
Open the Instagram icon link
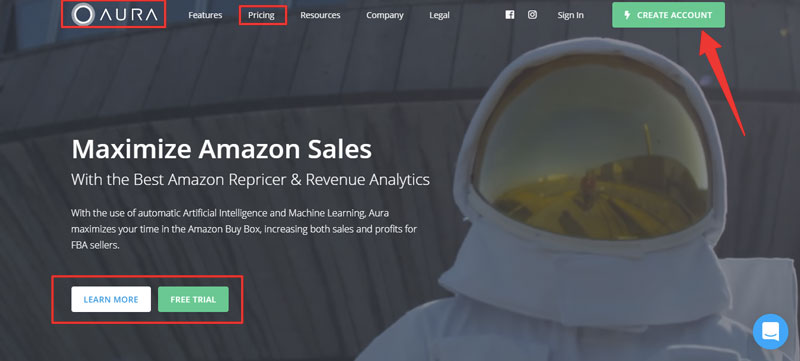(x=532, y=15)
